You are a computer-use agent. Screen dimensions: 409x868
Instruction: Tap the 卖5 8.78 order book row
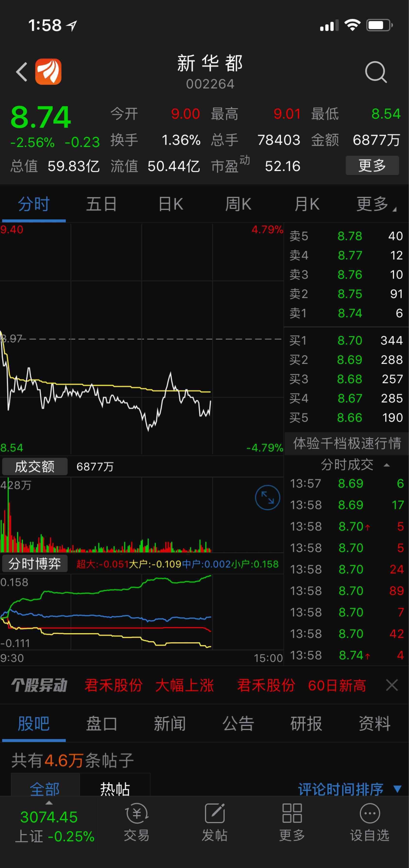pyautogui.click(x=346, y=236)
